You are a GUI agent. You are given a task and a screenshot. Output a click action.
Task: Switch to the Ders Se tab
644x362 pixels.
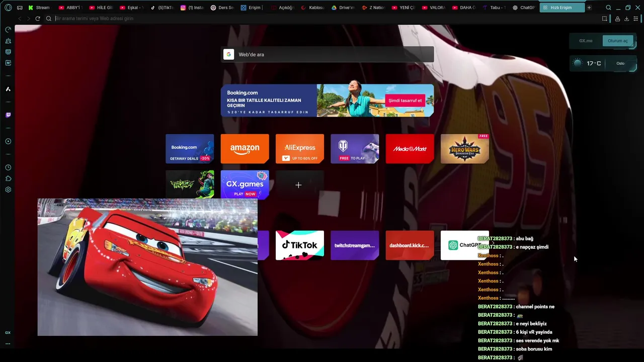coord(222,8)
